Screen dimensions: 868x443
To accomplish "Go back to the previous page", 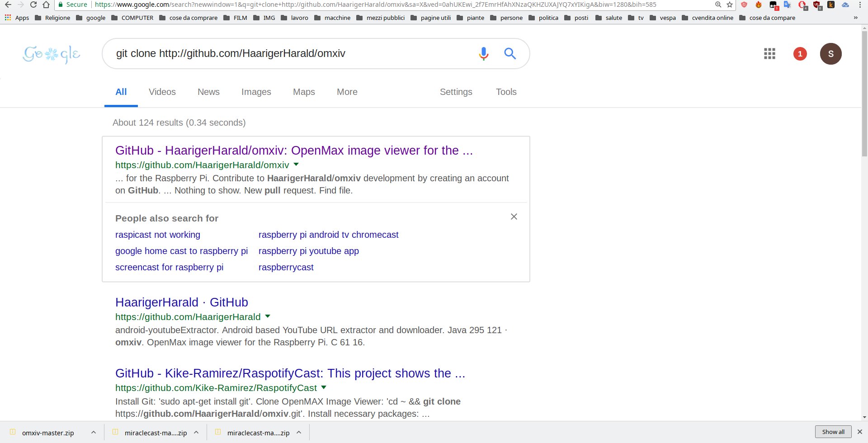I will pyautogui.click(x=8, y=5).
